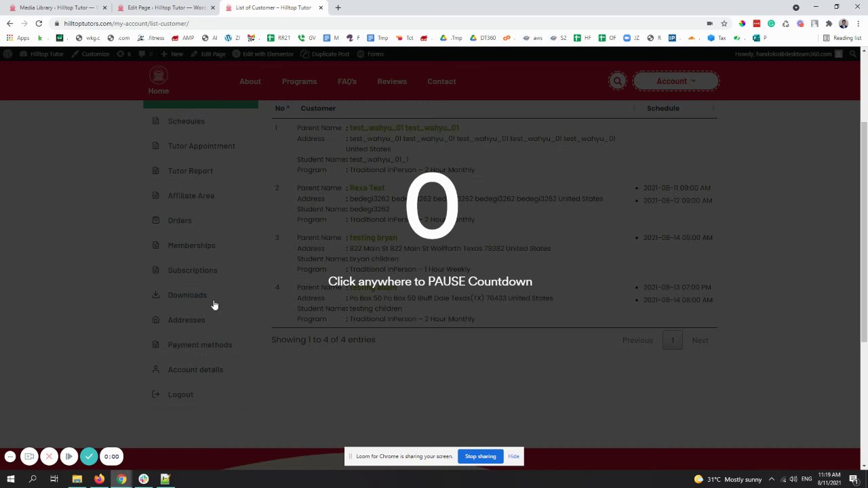Screen dimensions: 868x488
Task: Switch to Media Library browser tab
Action: pyautogui.click(x=58, y=7)
